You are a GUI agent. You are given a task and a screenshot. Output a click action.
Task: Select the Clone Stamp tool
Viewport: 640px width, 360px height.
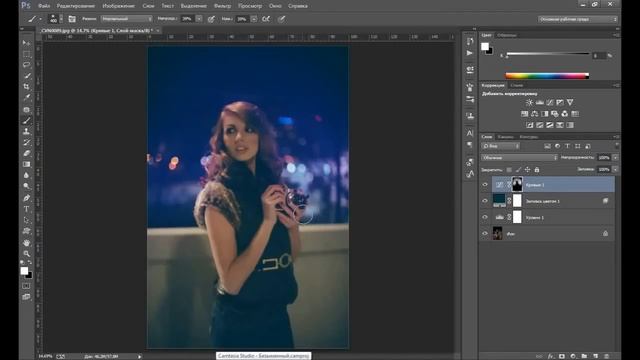click(27, 131)
